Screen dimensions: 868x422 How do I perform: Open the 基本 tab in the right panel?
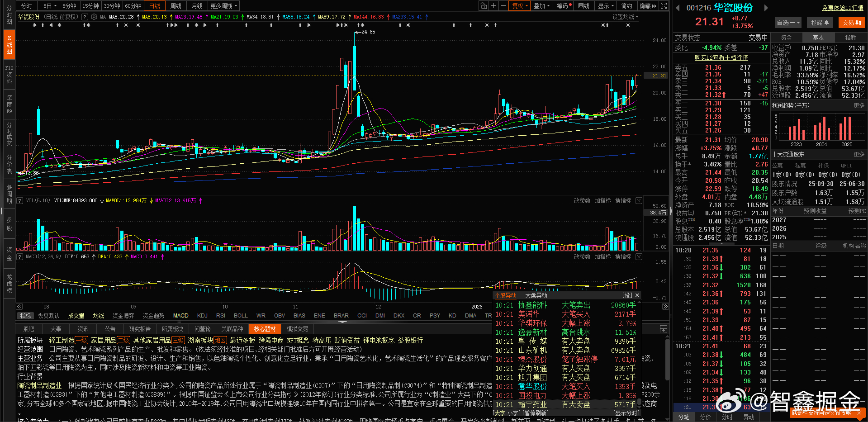click(818, 38)
